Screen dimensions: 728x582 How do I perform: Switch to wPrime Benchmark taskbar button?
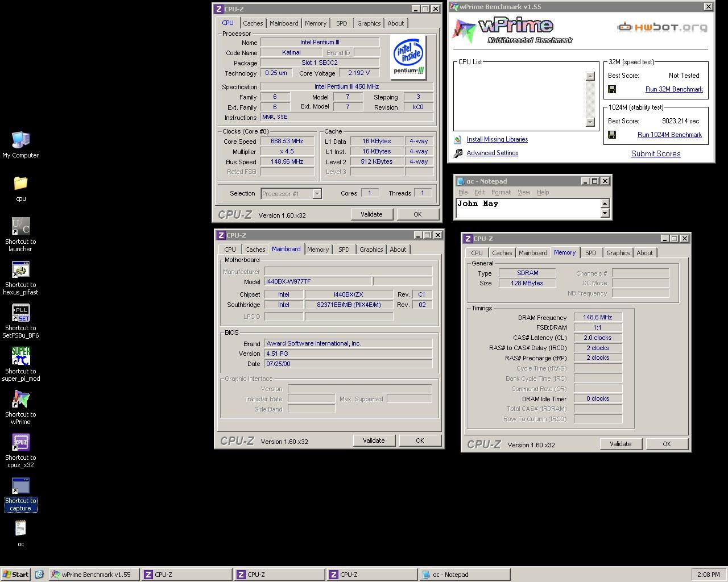pyautogui.click(x=93, y=575)
